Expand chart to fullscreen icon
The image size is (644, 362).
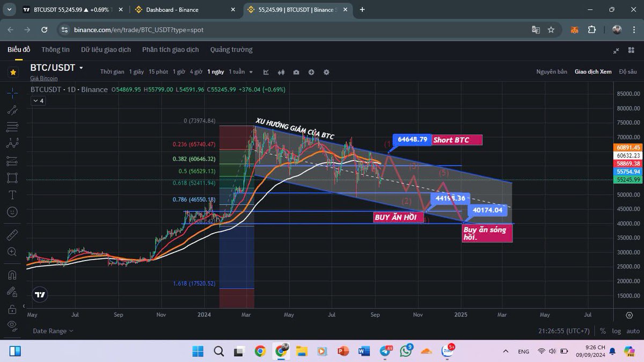(x=616, y=50)
